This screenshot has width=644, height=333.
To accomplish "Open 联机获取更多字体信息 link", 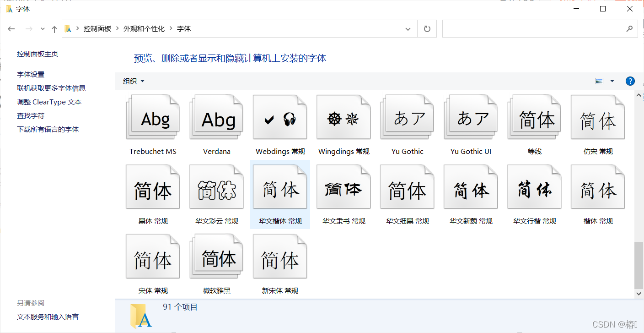I will [51, 88].
